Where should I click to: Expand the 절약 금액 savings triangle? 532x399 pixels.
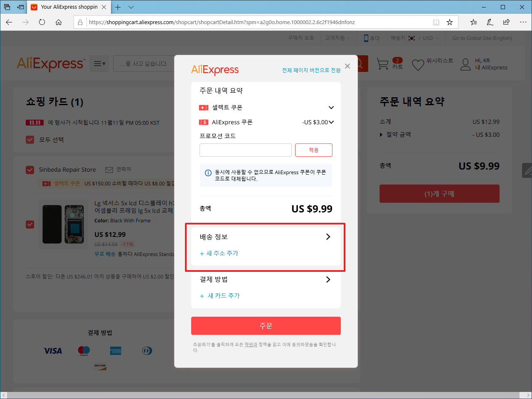[x=381, y=135]
